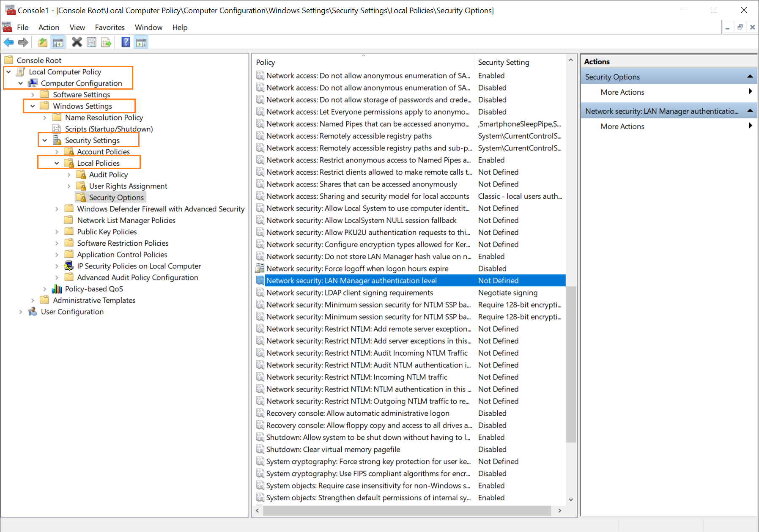The width and height of the screenshot is (759, 532).
Task: Click the Security Settings tree node icon
Action: tap(57, 140)
